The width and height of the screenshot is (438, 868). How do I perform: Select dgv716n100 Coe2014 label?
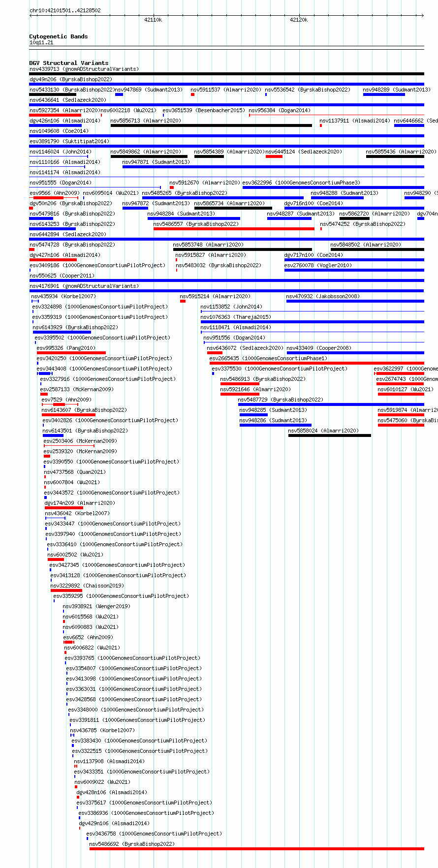(313, 203)
